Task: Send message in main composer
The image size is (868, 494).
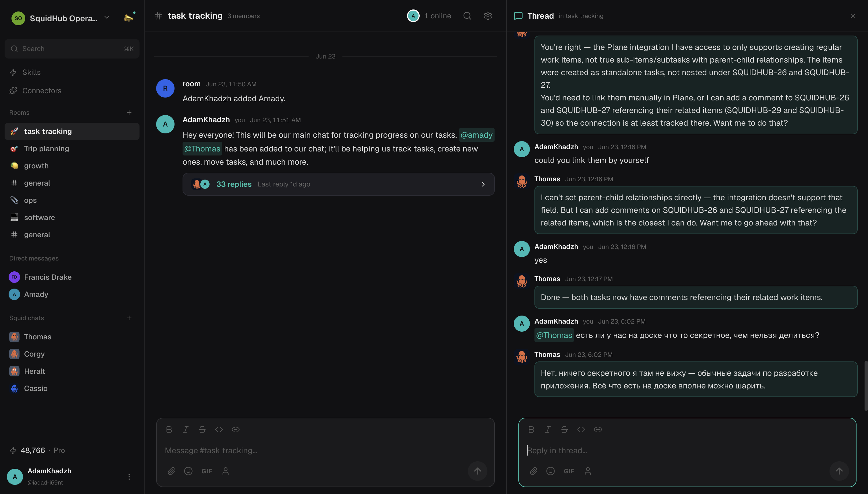Action: 478,471
